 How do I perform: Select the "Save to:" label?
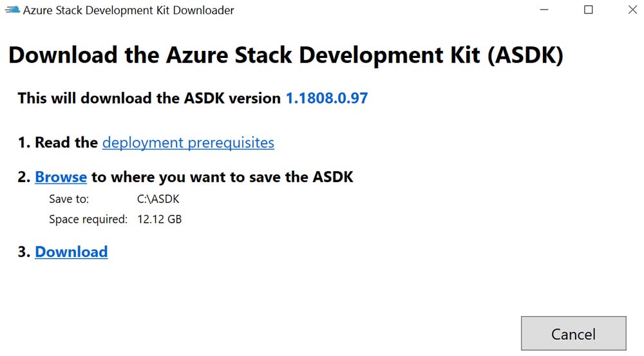[x=69, y=199]
